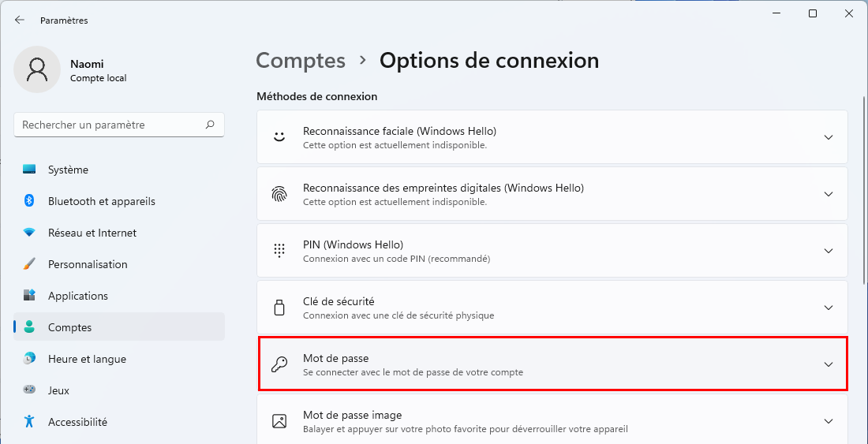Click the back arrow icon next to Paramètres
Screen dimensions: 868x444
20,20
